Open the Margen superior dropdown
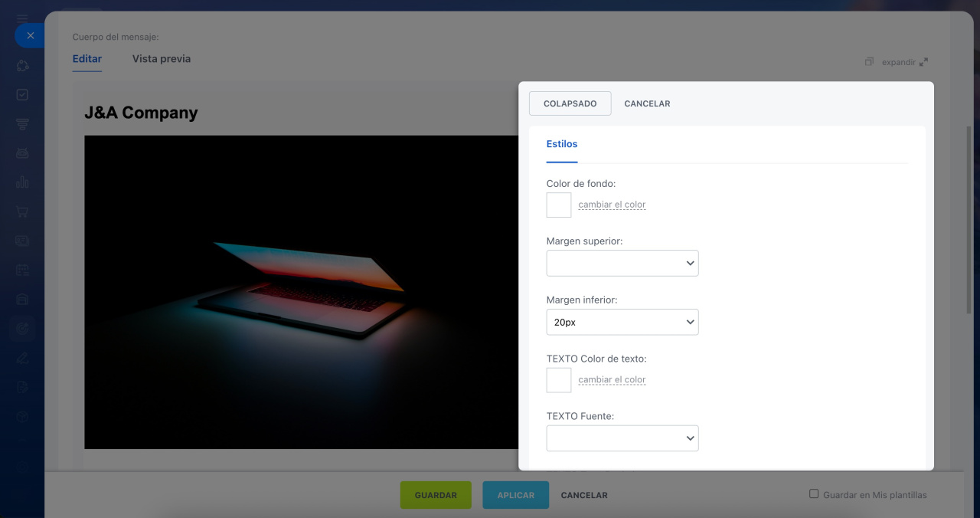 [622, 263]
